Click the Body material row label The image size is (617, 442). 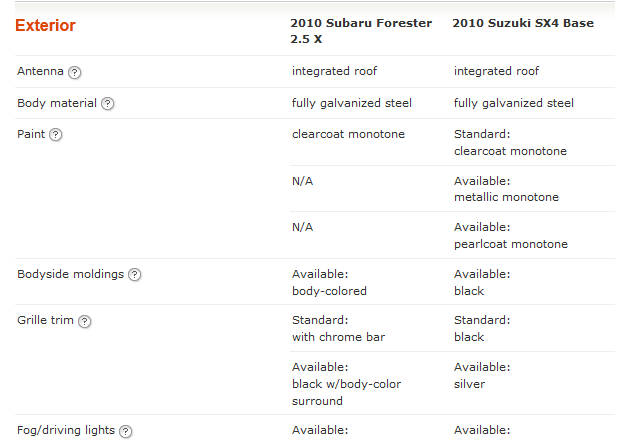point(56,104)
